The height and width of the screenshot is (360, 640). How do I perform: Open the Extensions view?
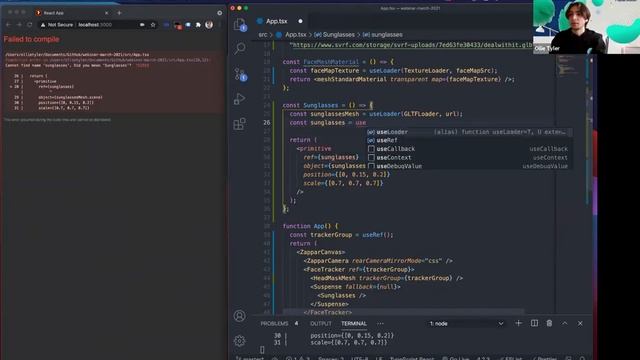[240, 124]
